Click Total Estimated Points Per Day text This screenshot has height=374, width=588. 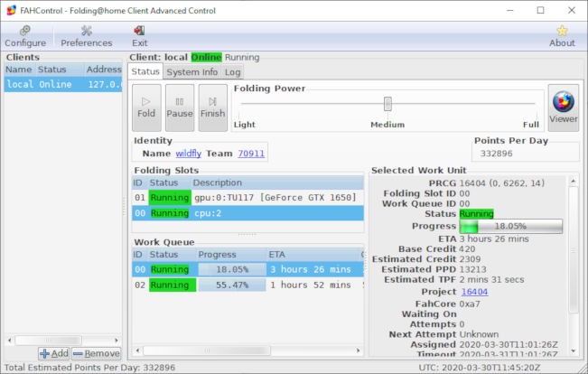(89, 368)
